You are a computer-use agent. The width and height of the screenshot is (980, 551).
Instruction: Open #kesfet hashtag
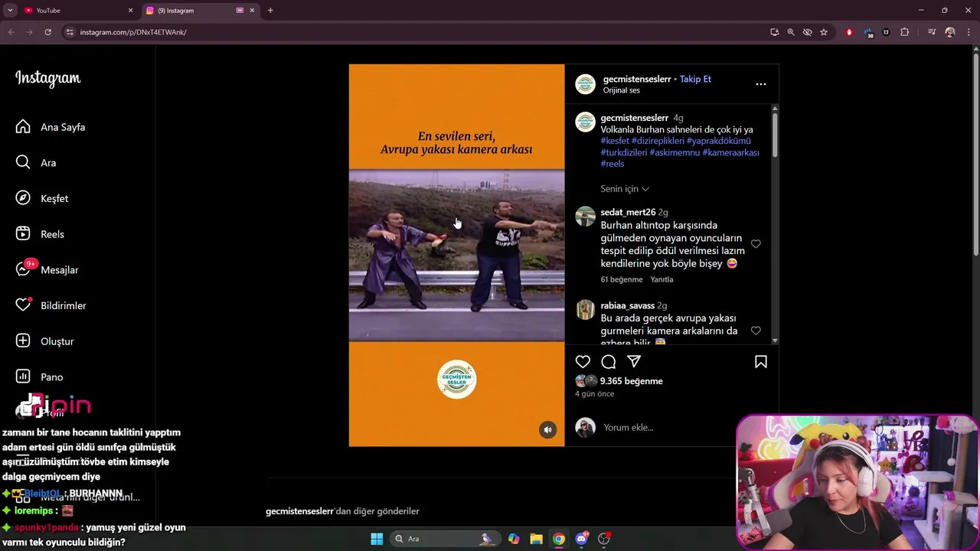click(615, 141)
